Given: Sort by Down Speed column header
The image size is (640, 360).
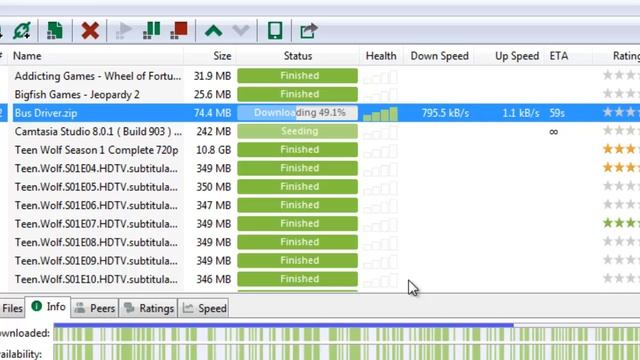Looking at the screenshot, I should pyautogui.click(x=440, y=56).
